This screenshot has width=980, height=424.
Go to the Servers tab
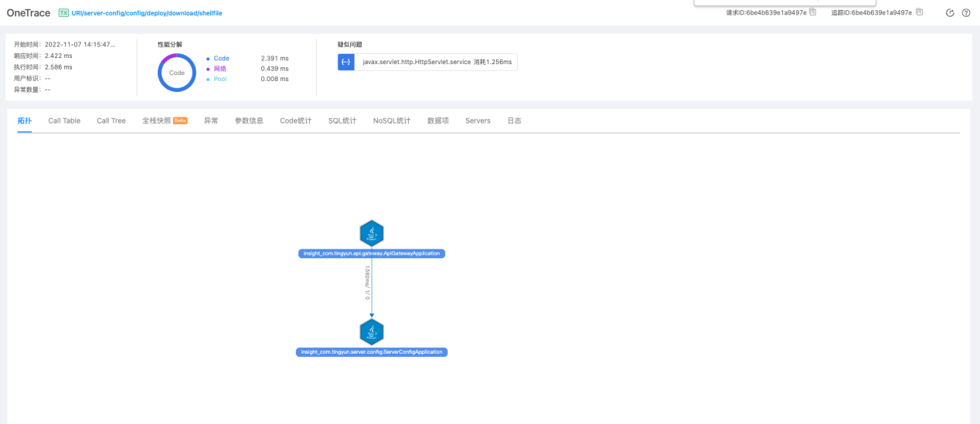pyautogui.click(x=478, y=120)
